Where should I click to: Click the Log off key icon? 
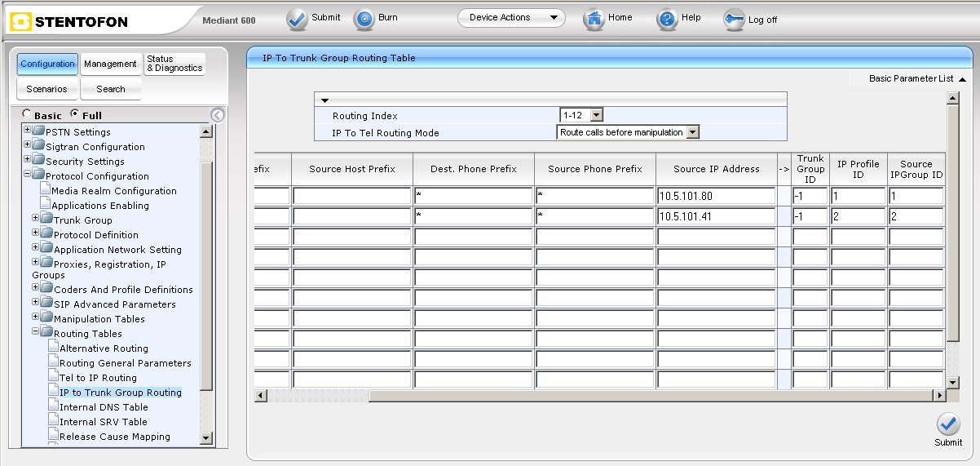click(x=735, y=20)
